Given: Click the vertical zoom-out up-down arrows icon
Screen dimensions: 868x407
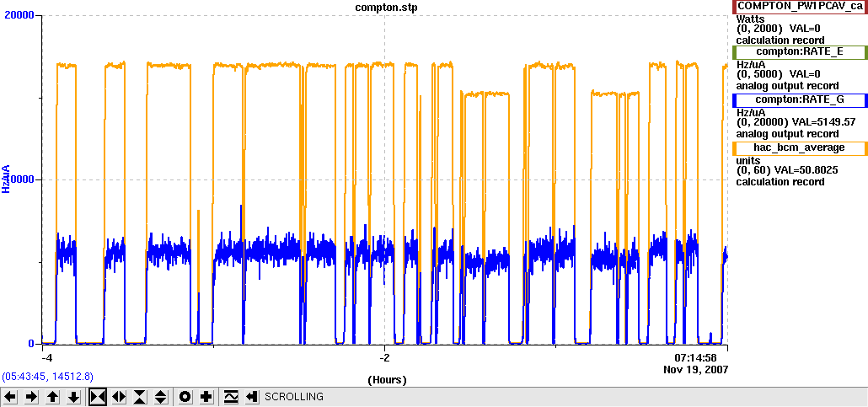Looking at the screenshot, I should pos(160,397).
